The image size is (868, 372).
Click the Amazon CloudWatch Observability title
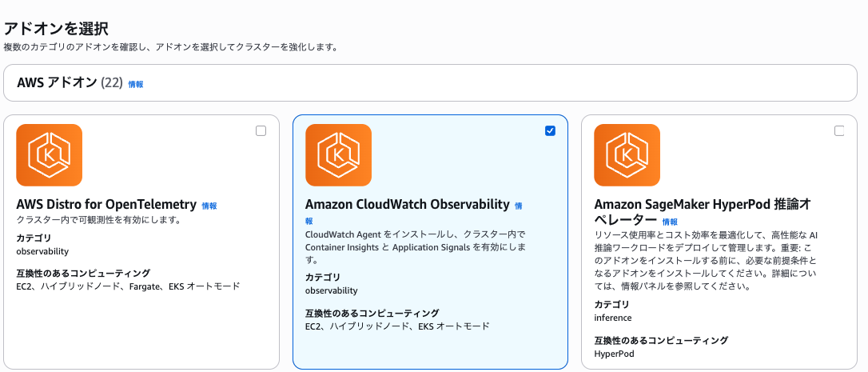click(407, 205)
